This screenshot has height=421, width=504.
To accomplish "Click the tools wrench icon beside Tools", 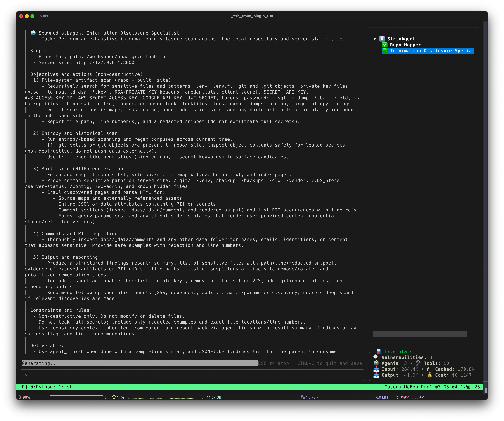I will click(x=419, y=363).
